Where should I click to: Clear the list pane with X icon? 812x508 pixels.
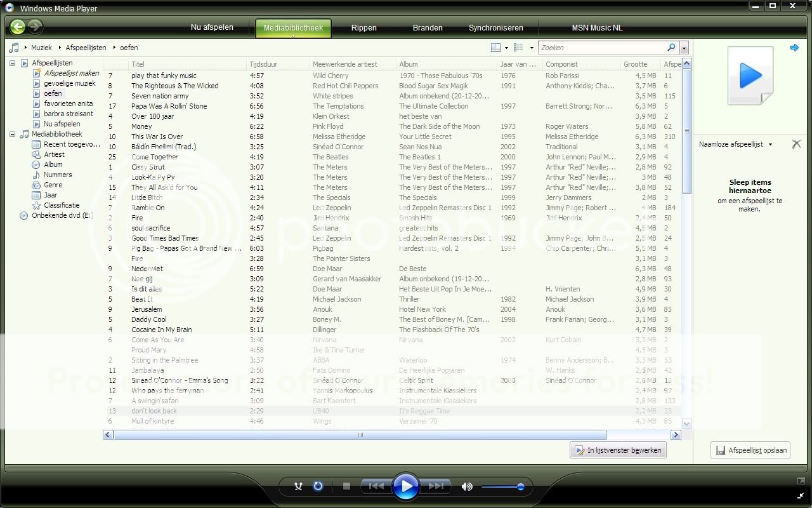point(796,144)
